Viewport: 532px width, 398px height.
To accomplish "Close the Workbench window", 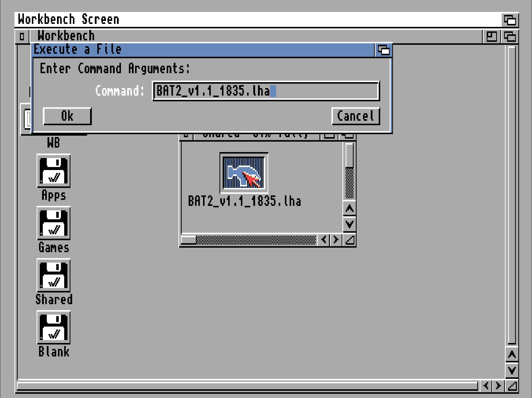I will coord(22,37).
